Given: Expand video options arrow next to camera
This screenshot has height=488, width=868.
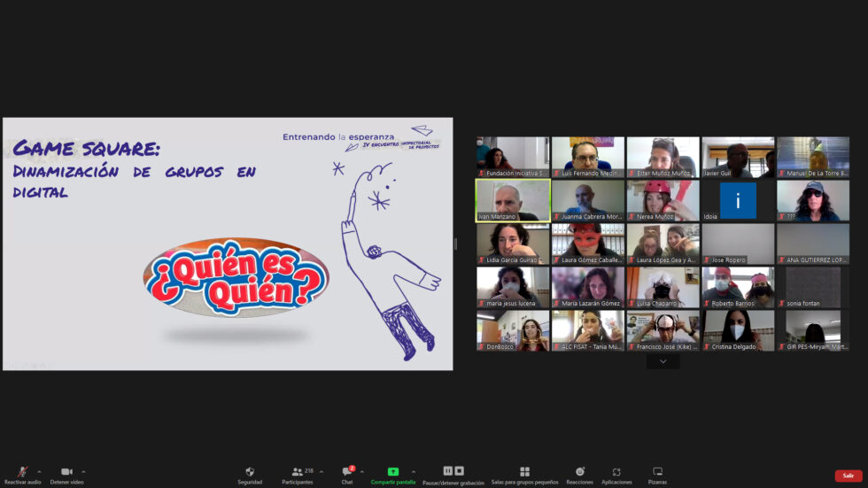Looking at the screenshot, I should click(83, 471).
